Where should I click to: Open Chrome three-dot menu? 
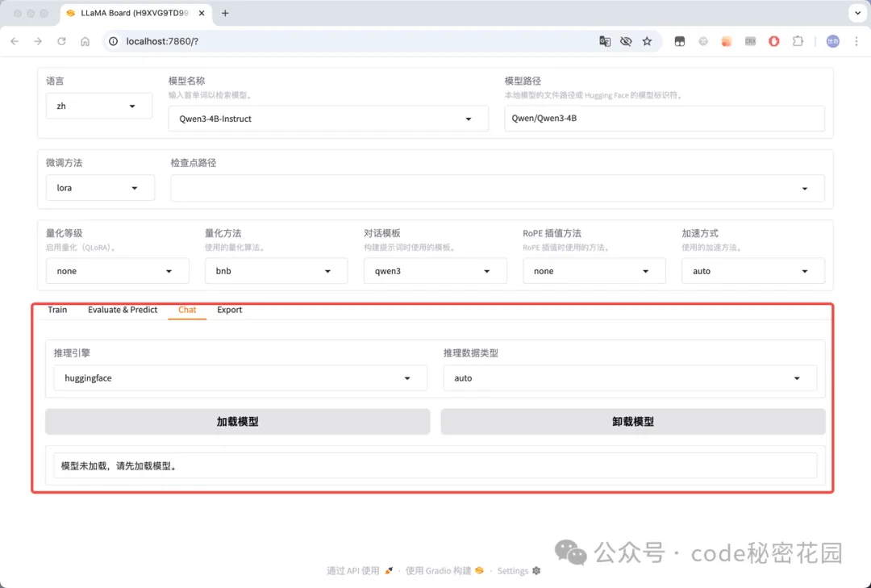tap(856, 41)
